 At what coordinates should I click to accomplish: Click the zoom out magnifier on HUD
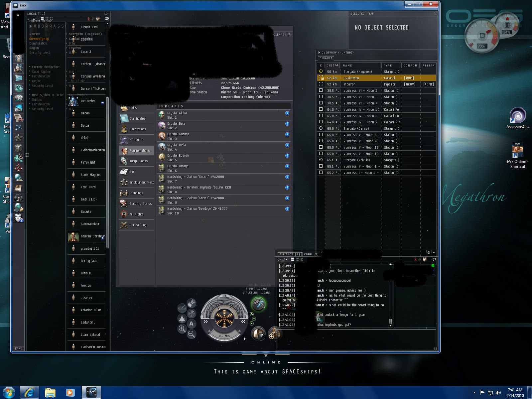pos(192,334)
